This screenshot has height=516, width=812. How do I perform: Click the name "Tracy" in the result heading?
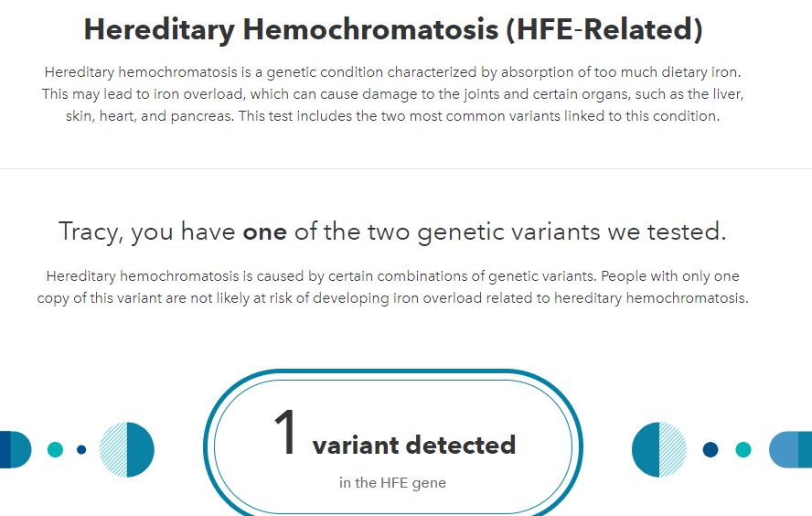point(89,231)
